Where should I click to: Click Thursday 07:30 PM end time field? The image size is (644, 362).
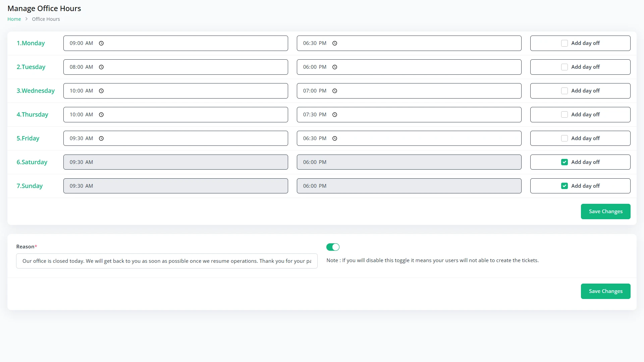[409, 115]
